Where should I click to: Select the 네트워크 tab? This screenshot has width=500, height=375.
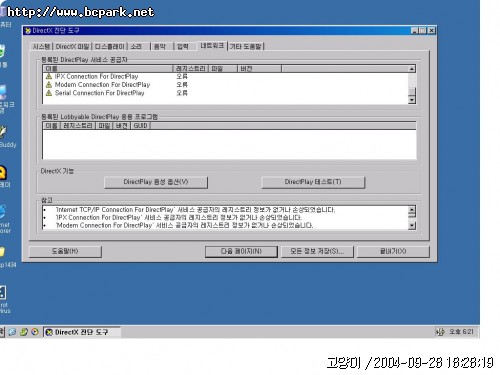click(212, 46)
